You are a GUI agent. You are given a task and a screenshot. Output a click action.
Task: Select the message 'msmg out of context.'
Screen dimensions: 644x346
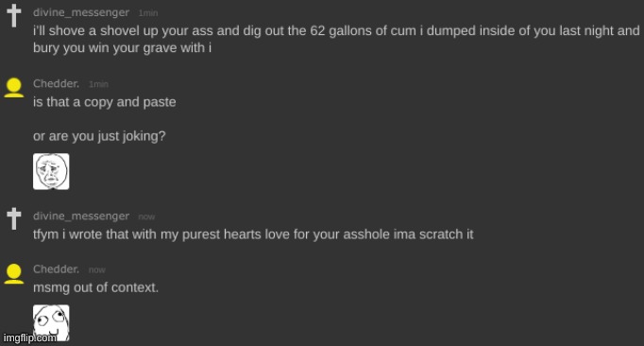pyautogui.click(x=95, y=287)
